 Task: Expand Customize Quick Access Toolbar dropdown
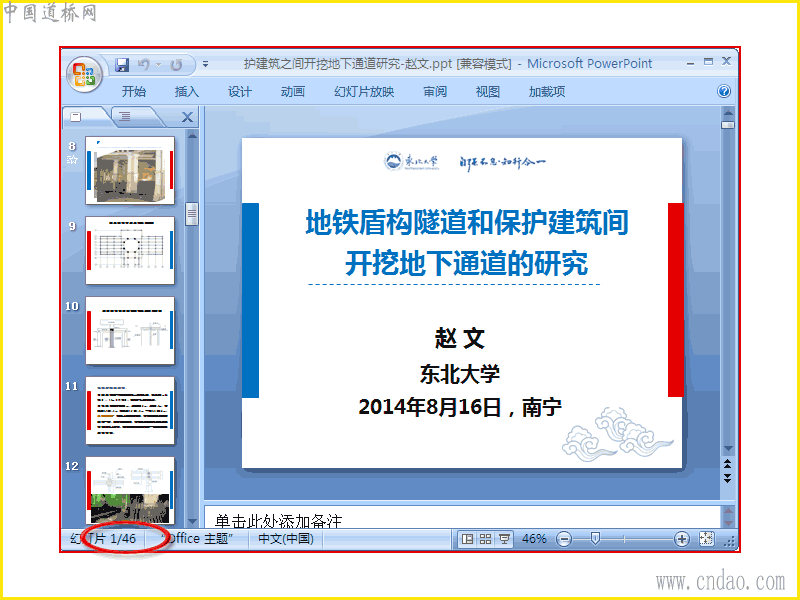(x=205, y=64)
